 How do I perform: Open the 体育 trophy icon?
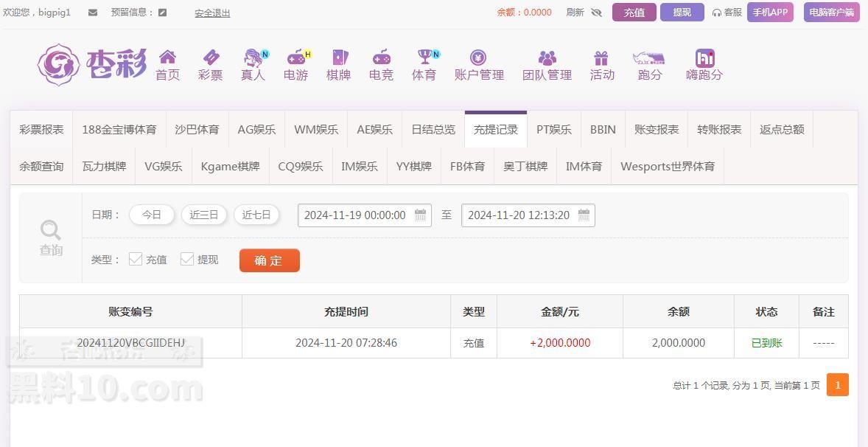pos(424,58)
